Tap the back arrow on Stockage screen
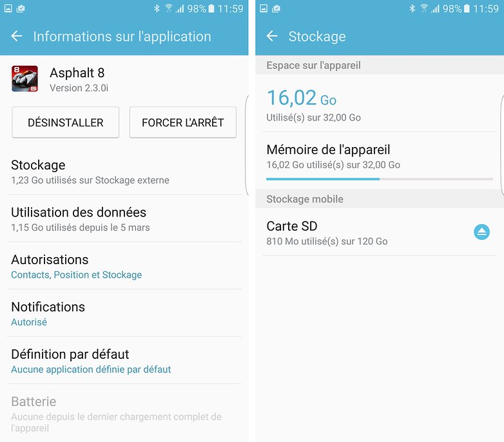Viewport: 504px width, 442px height. pyautogui.click(x=272, y=36)
